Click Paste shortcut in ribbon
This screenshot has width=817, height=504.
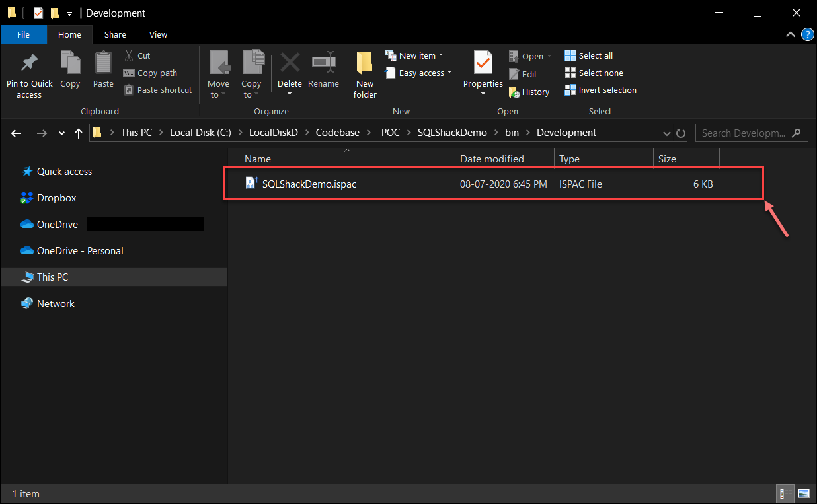[x=158, y=90]
